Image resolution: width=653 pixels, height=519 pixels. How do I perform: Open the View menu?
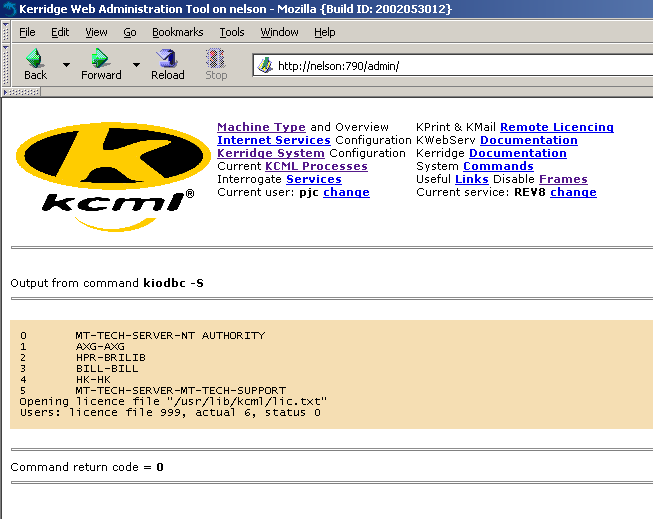click(96, 32)
